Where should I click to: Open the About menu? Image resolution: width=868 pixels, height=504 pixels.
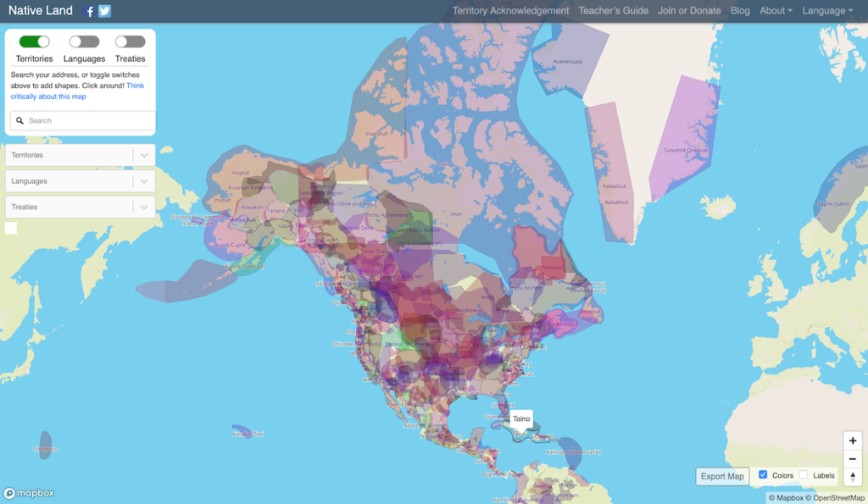(776, 10)
